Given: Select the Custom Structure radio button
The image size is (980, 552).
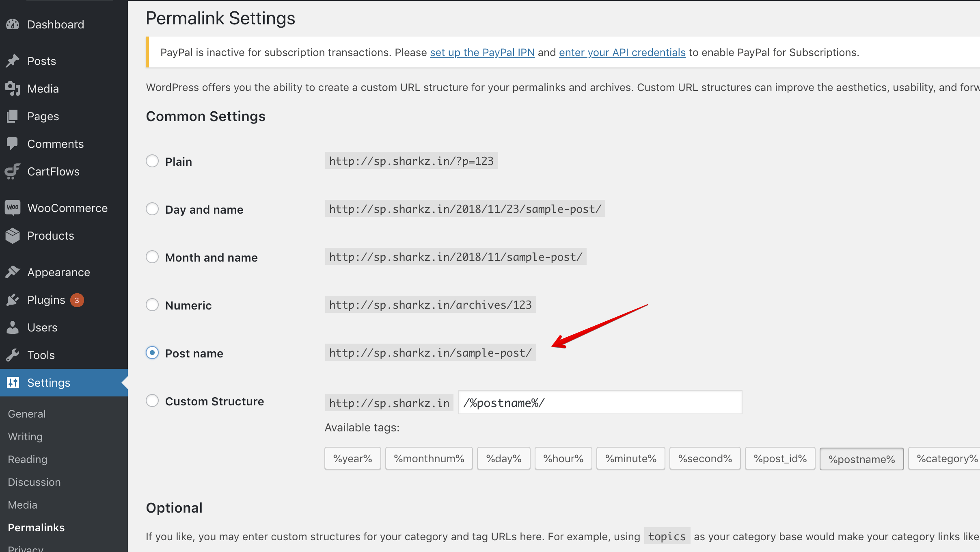Looking at the screenshot, I should [x=152, y=401].
